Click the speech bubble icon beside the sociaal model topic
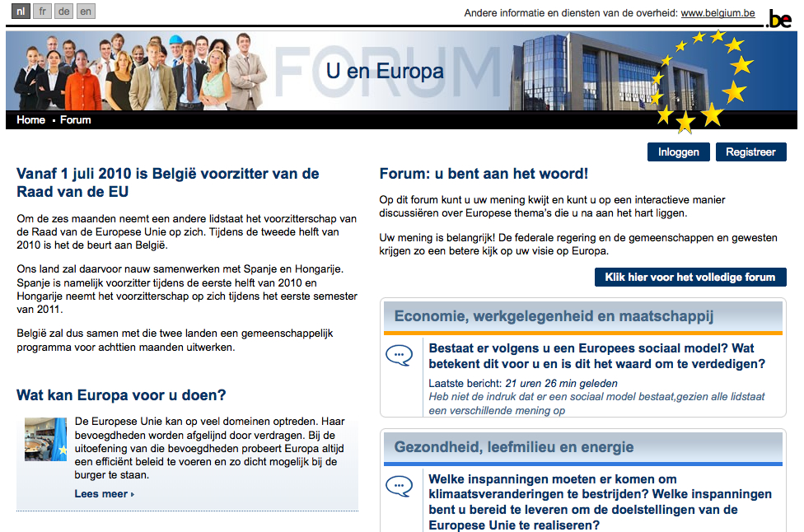 [400, 356]
